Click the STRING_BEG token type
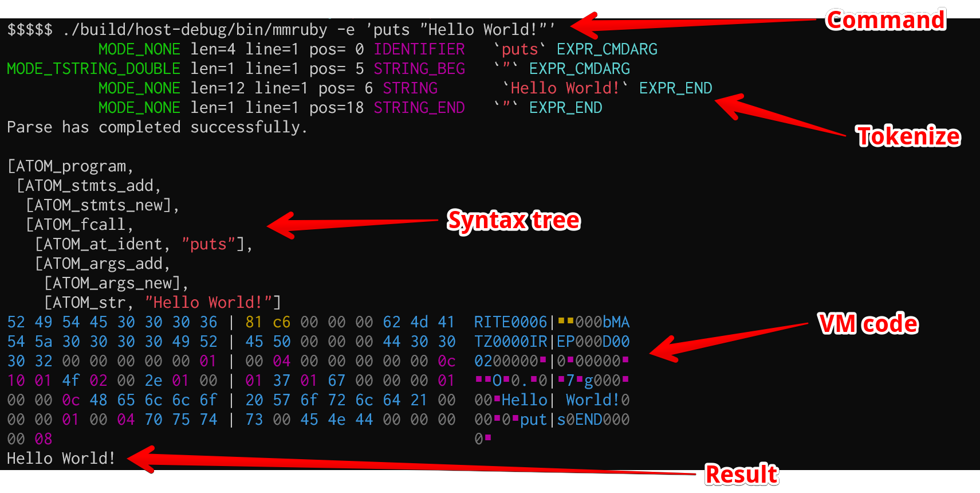Screen dimensions: 980x493 [x=419, y=69]
